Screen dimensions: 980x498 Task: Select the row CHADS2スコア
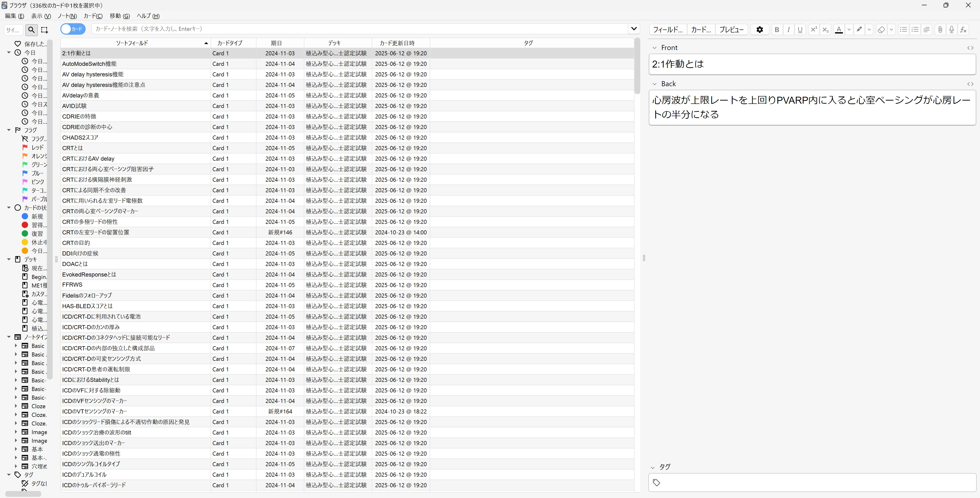click(347, 137)
